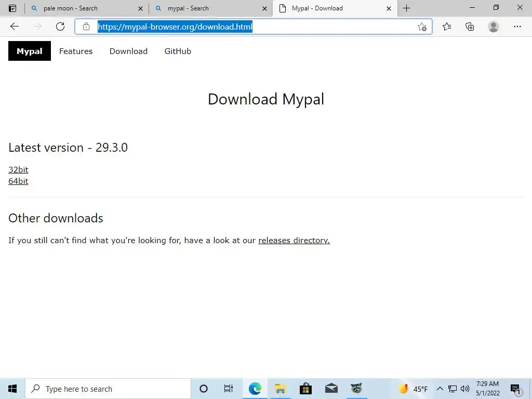The image size is (532, 399).
Task: Open Mail app from taskbar
Action: [331, 389]
